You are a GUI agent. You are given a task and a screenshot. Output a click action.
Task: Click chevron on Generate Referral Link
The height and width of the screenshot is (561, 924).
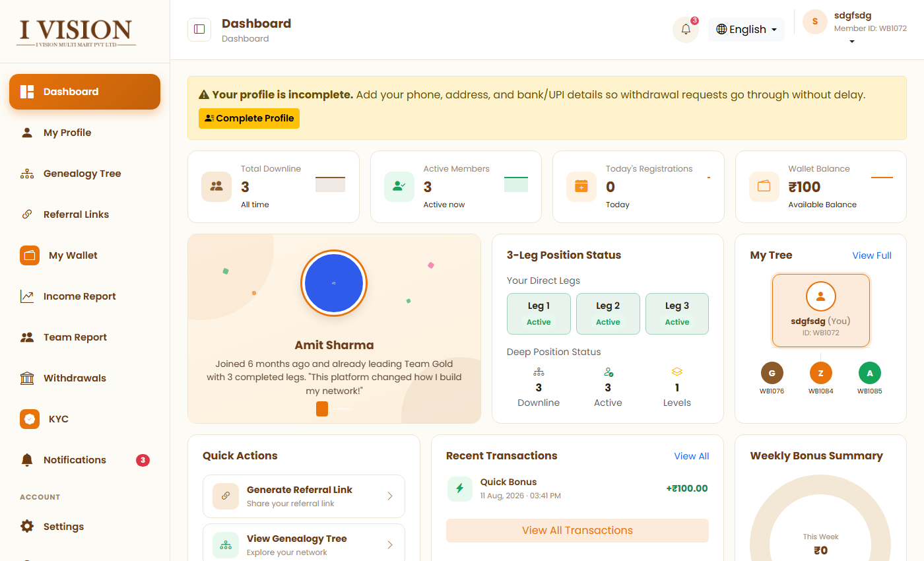point(390,496)
